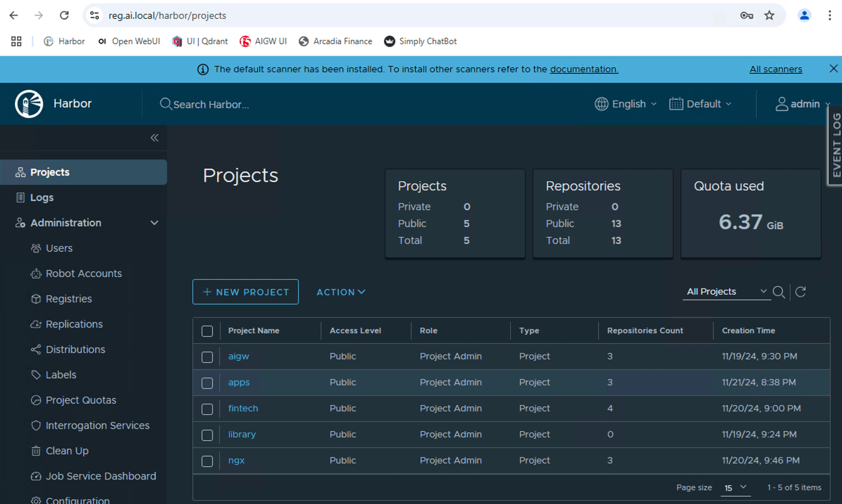Open the vertical Event Log panel
842x504 pixels.
836,145
